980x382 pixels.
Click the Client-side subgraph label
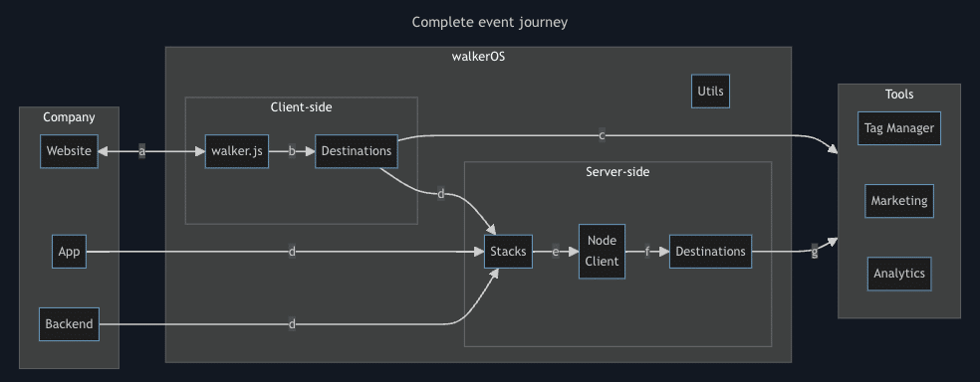click(x=301, y=106)
